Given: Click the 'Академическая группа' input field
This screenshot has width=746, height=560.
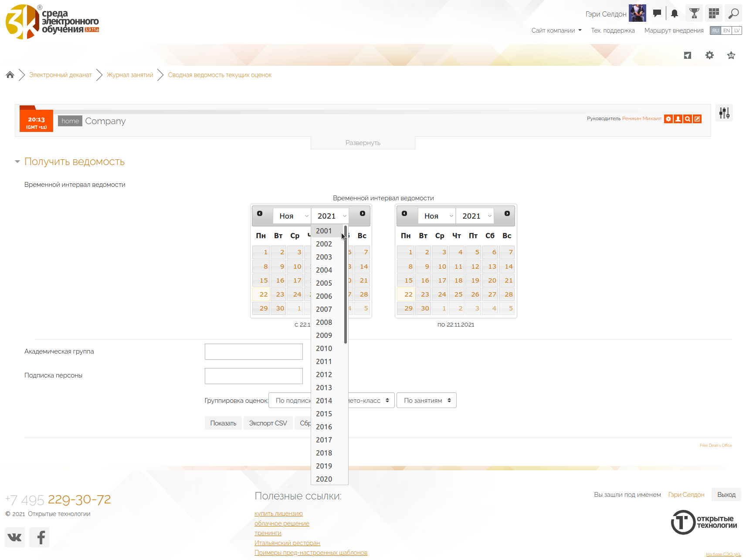Looking at the screenshot, I should coord(254,352).
